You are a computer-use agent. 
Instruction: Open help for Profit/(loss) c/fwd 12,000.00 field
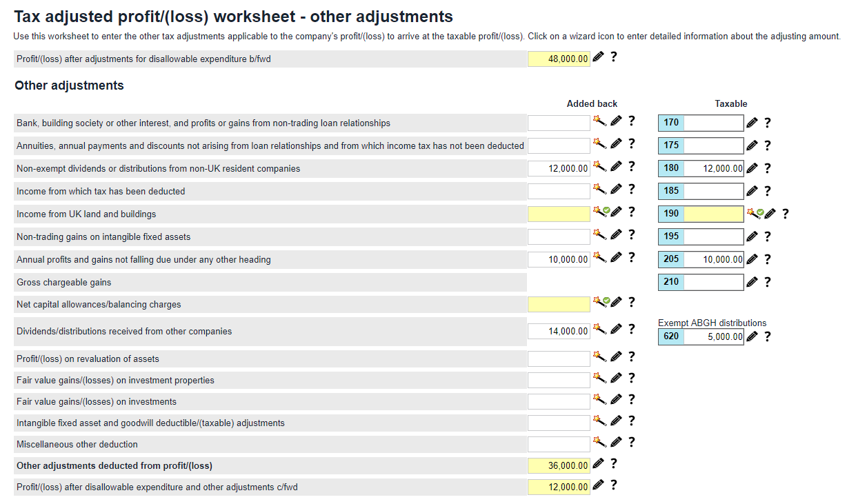[614, 485]
